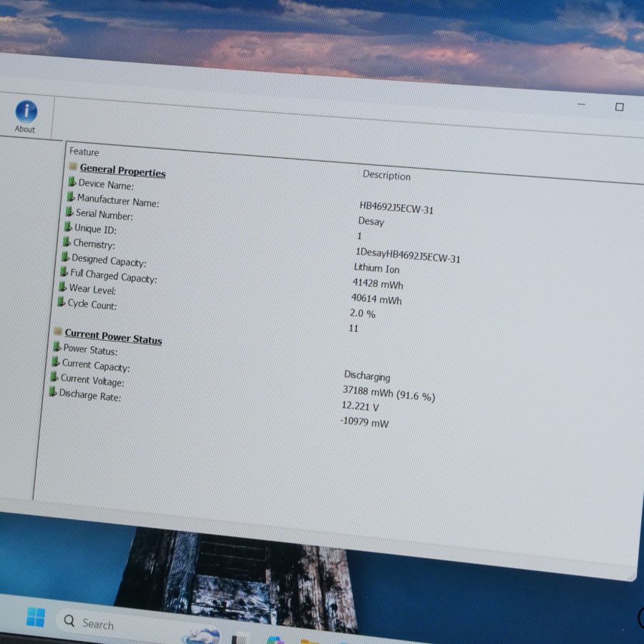Select manufacturer value Desay
This screenshot has width=644, height=644.
pos(371,221)
